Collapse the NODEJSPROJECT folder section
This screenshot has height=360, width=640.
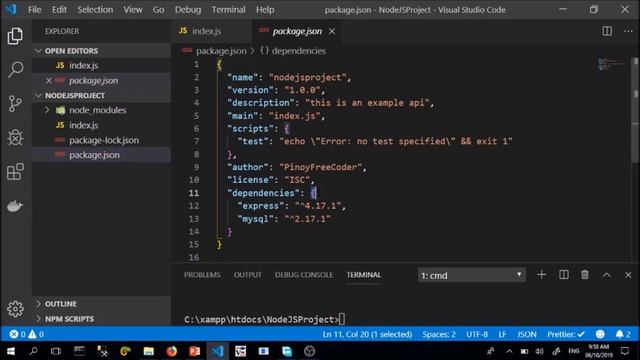pyautogui.click(x=101, y=95)
